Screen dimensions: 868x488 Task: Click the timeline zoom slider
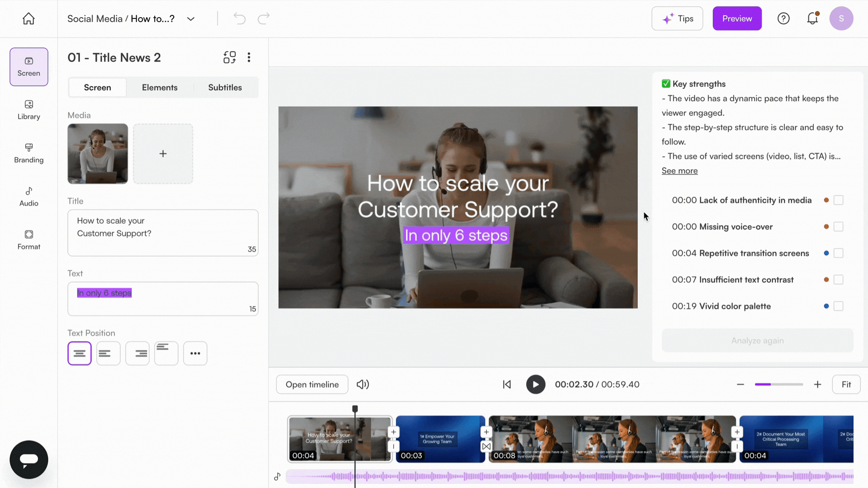(778, 385)
